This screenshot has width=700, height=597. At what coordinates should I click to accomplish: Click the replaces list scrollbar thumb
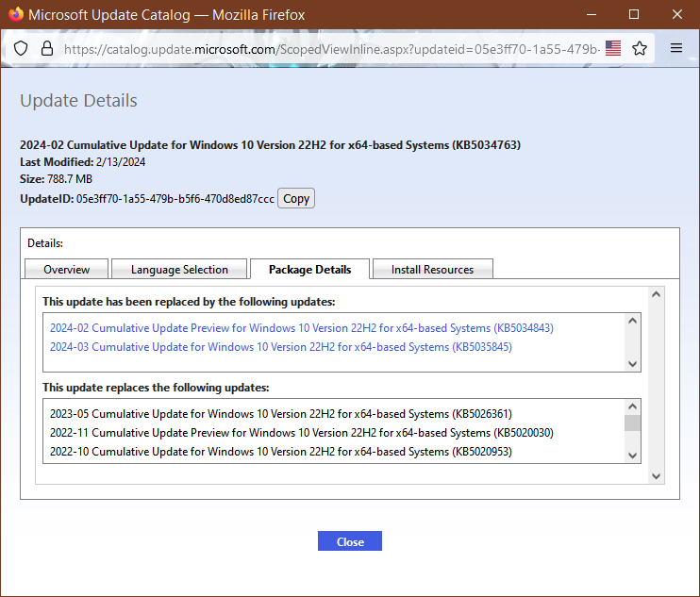(x=632, y=423)
